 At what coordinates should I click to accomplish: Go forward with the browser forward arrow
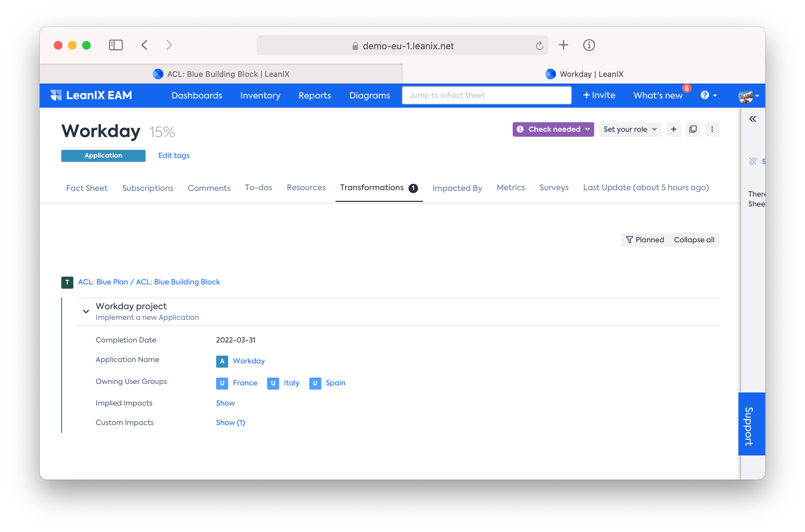[x=169, y=45]
